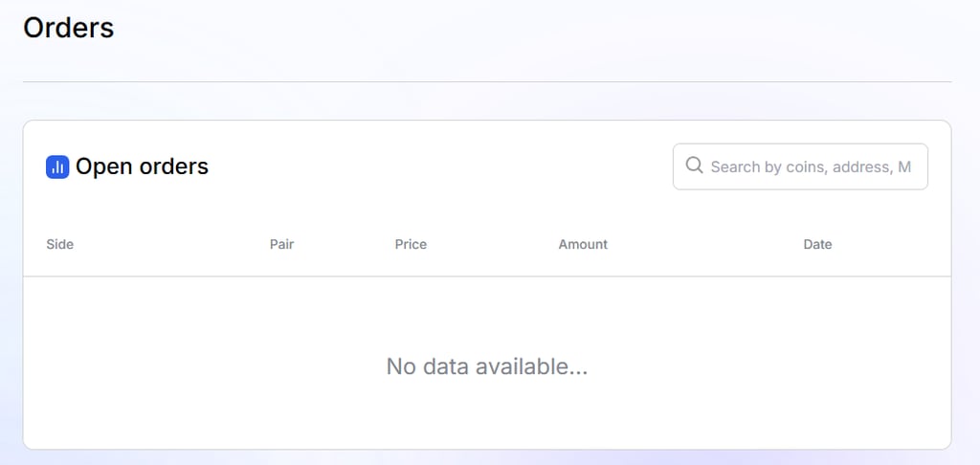This screenshot has height=465, width=980.
Task: Sort orders by the Pair column
Action: 282,244
